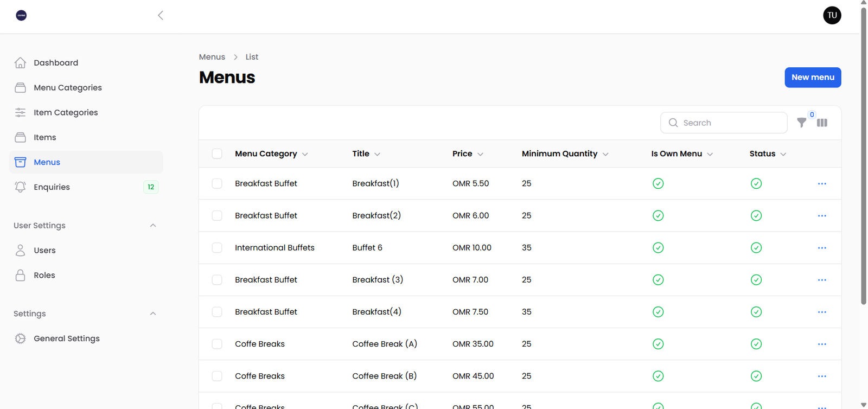
Task: Open the toggle columns icon
Action: pos(822,123)
